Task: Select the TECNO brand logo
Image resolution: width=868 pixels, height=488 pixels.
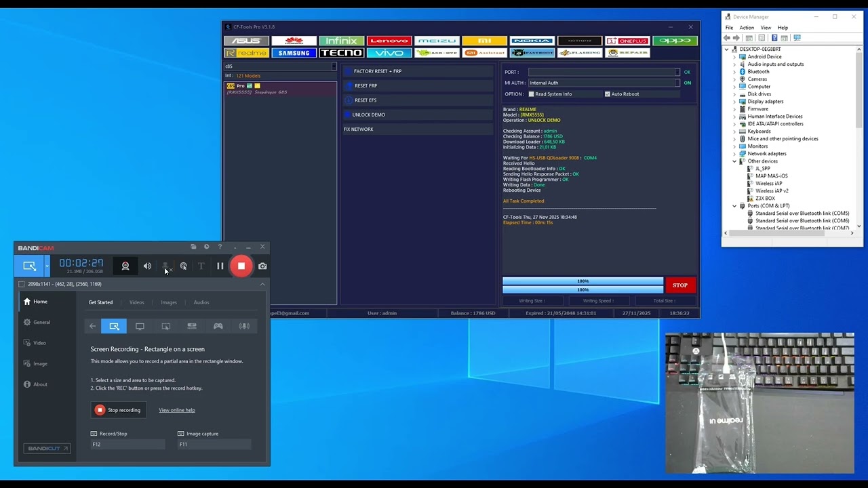Action: (x=341, y=53)
